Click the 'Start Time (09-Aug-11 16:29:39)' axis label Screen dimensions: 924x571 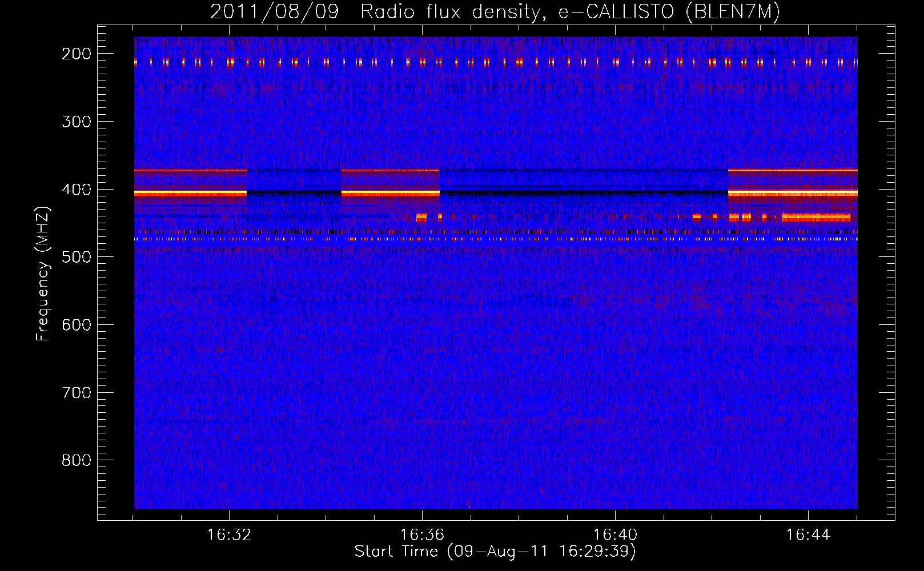point(495,552)
